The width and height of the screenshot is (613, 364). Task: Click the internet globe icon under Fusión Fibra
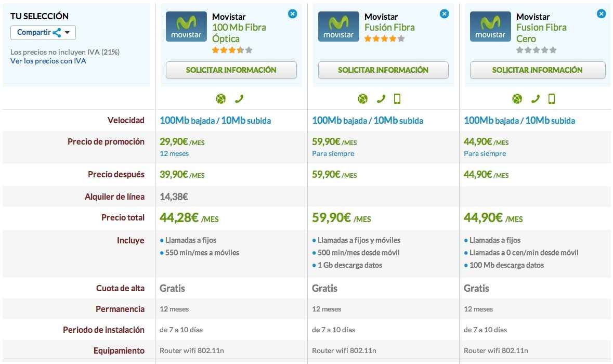(x=363, y=99)
